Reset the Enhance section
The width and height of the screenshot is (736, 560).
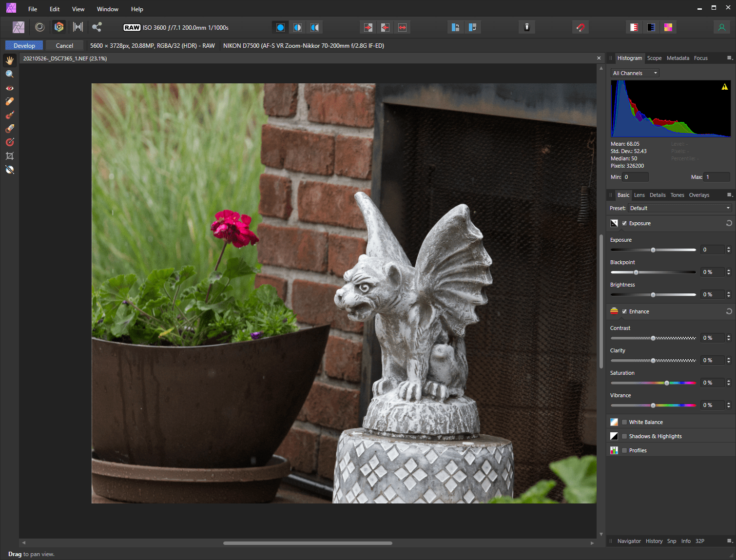(729, 311)
